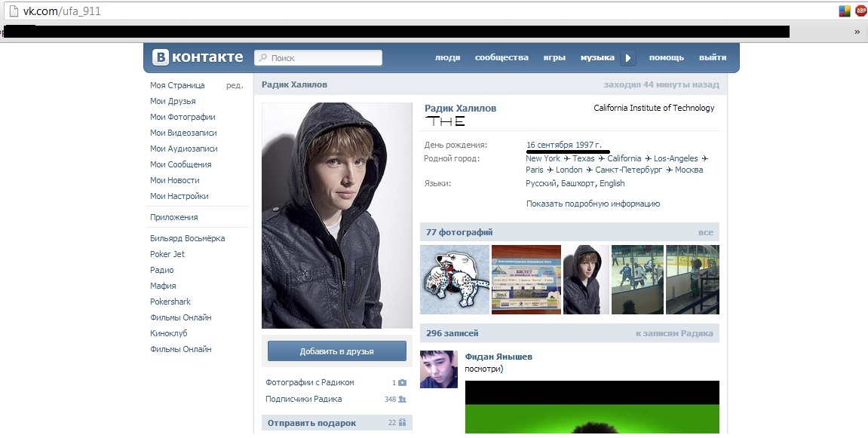Click the Adblock Plus extension icon
This screenshot has width=868, height=438.
(x=860, y=11)
